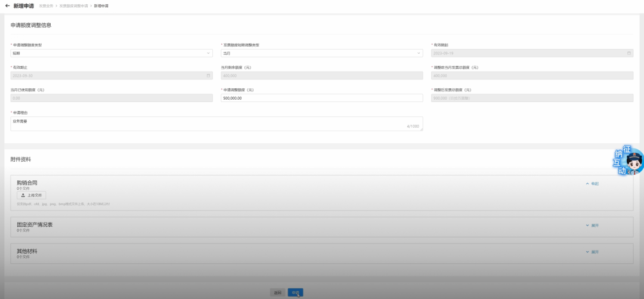Click the 申请额度调整信息 section heading
Viewport: 644px width, 299px height.
coord(31,25)
